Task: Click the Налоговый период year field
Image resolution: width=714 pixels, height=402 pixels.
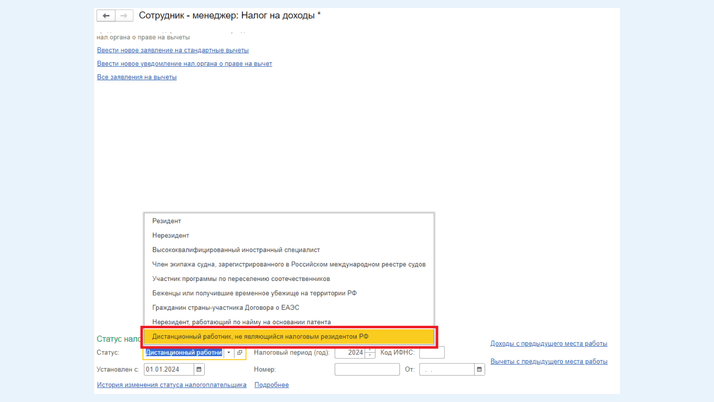Action: (x=350, y=353)
